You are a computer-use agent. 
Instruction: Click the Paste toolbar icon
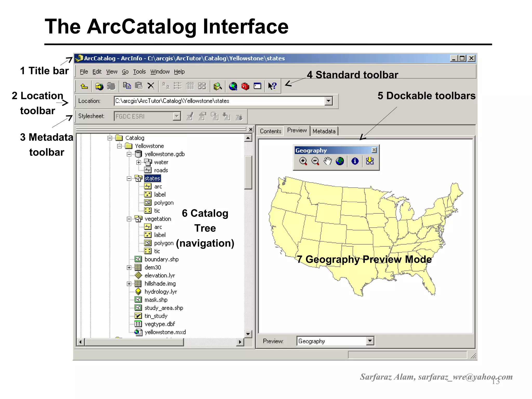[x=139, y=86]
